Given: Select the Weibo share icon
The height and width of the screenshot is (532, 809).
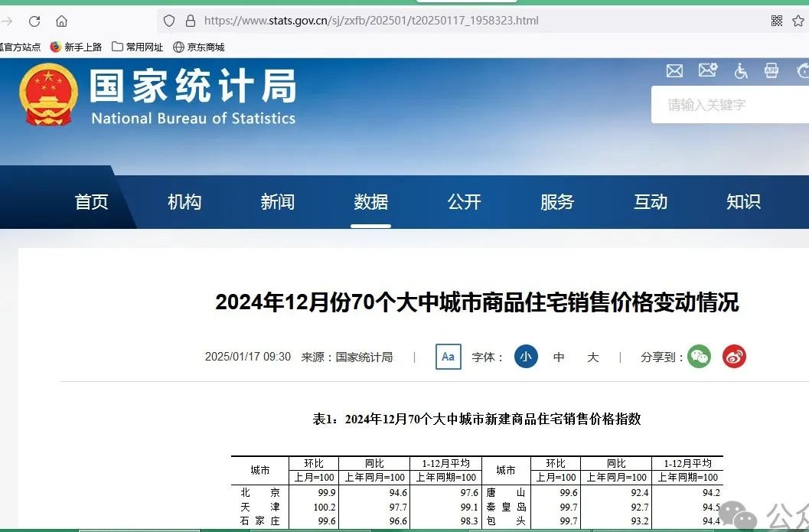Looking at the screenshot, I should pyautogui.click(x=734, y=357).
